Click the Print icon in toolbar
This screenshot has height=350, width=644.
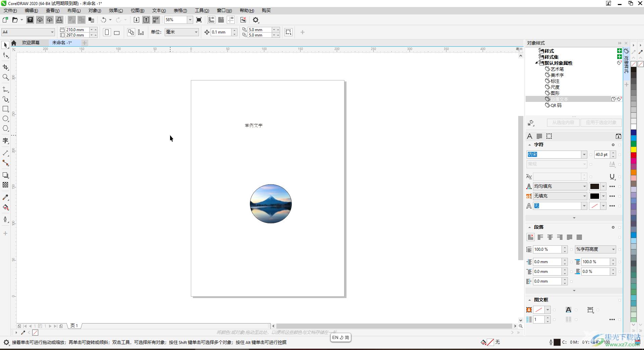pos(59,20)
